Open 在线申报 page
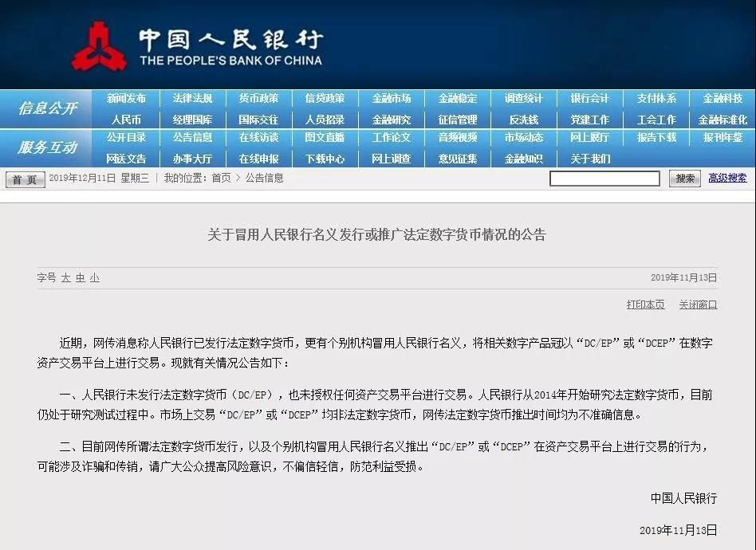This screenshot has height=550, width=756. 259,159
